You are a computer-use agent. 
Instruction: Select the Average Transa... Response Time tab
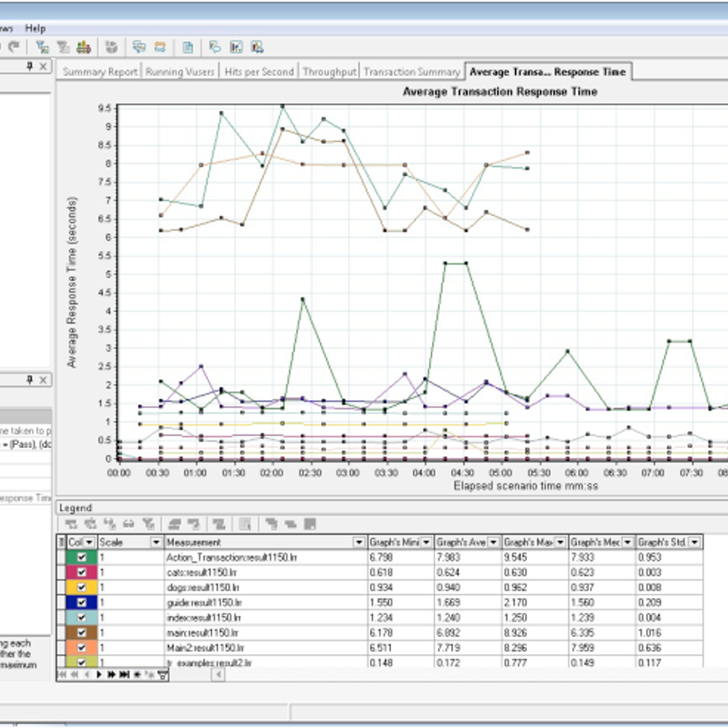pyautogui.click(x=548, y=72)
